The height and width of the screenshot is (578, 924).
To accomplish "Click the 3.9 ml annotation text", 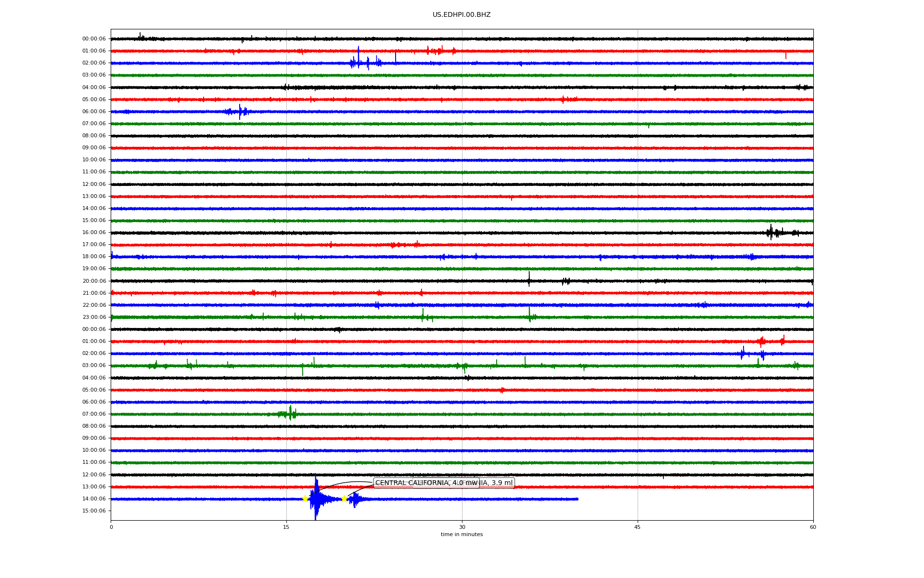I will pos(502,483).
